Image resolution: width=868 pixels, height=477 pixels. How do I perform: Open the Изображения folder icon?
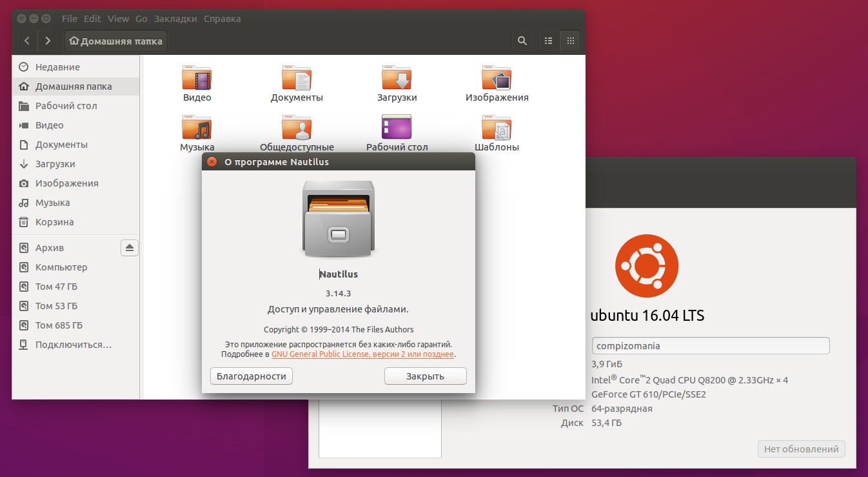click(x=497, y=78)
